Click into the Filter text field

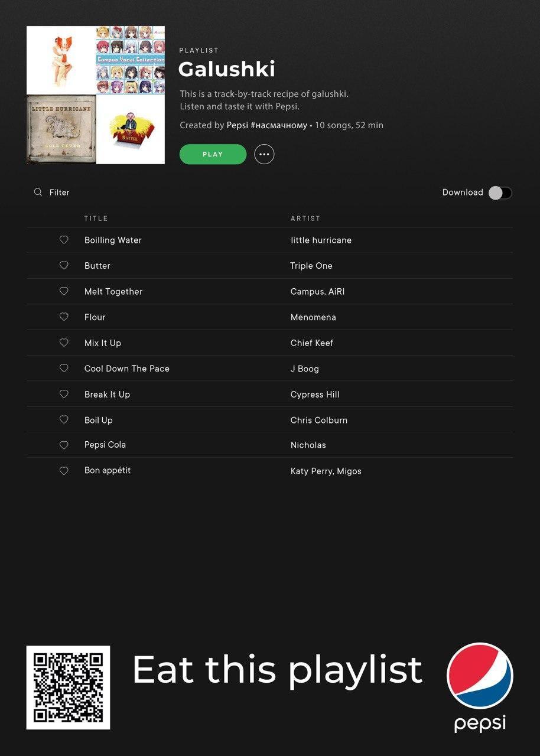tap(59, 193)
